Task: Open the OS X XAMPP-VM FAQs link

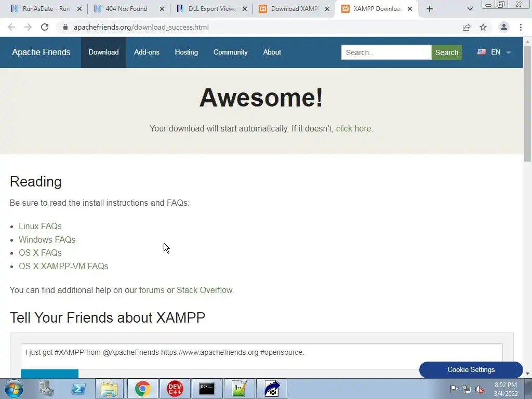Action: [x=63, y=266]
